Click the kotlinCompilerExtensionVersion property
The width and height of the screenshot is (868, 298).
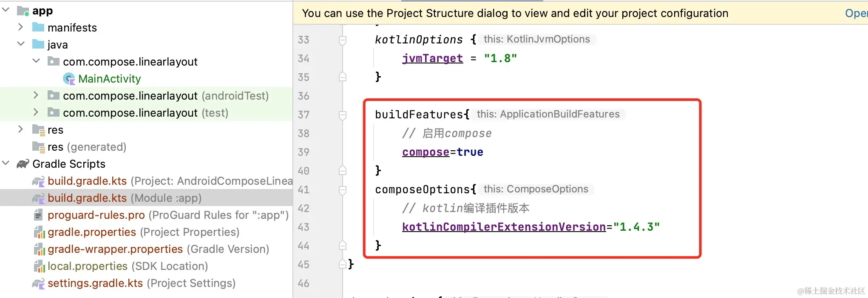(504, 227)
